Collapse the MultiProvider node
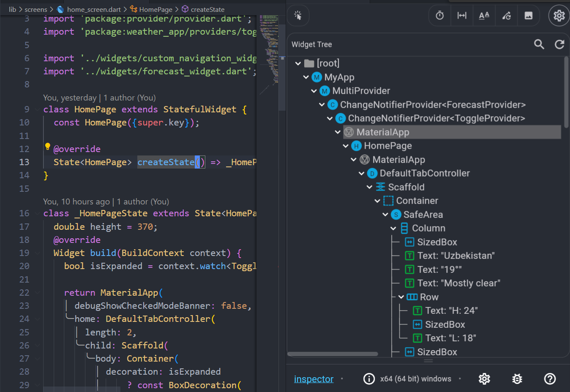The image size is (570, 392). [314, 90]
